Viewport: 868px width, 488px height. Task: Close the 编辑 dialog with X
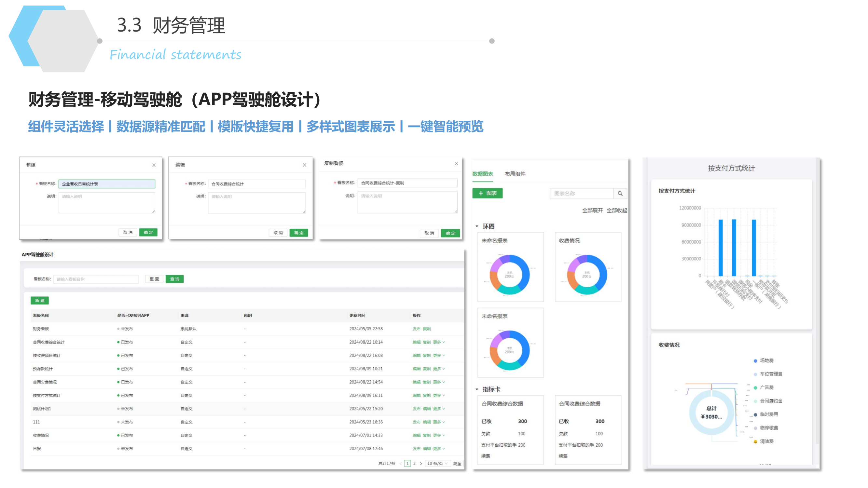coord(304,165)
